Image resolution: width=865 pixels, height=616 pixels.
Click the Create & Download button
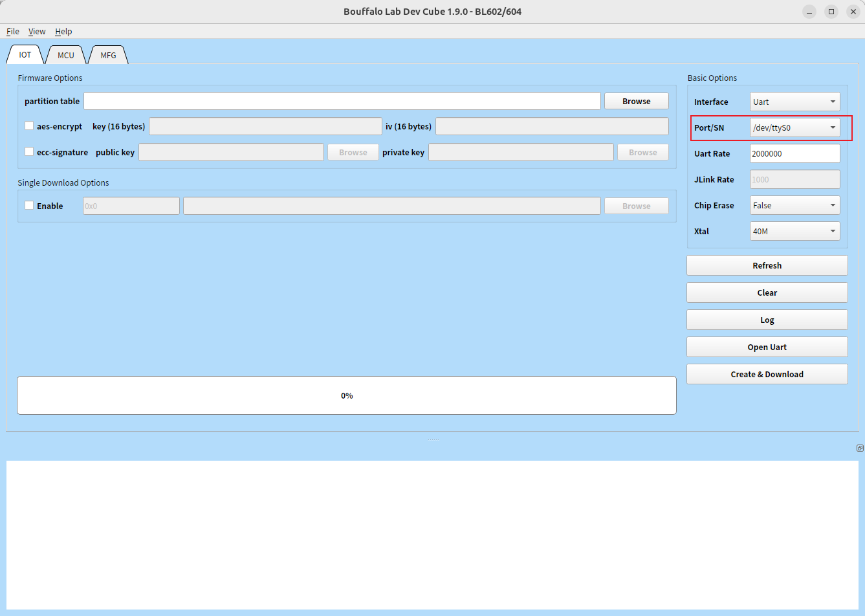pyautogui.click(x=767, y=374)
